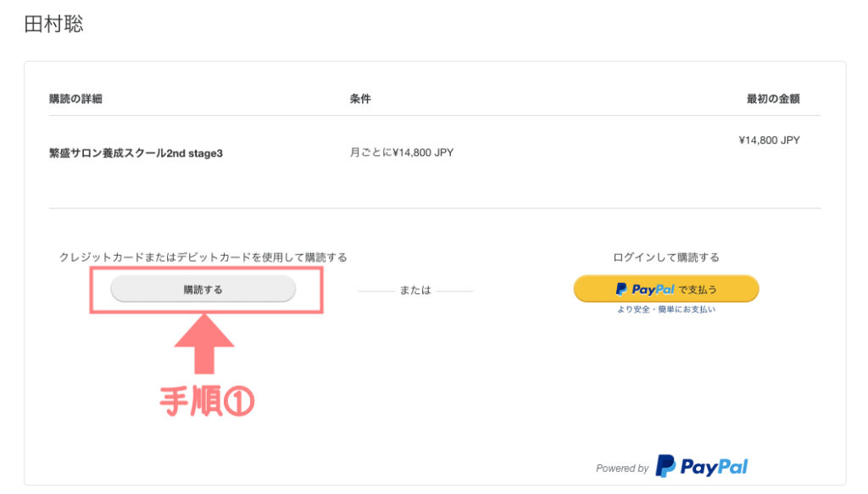Viewport: 868px width, 494px height.
Task: Click the クレジットカードまたはデビットカード instruction text
Action: (x=203, y=258)
